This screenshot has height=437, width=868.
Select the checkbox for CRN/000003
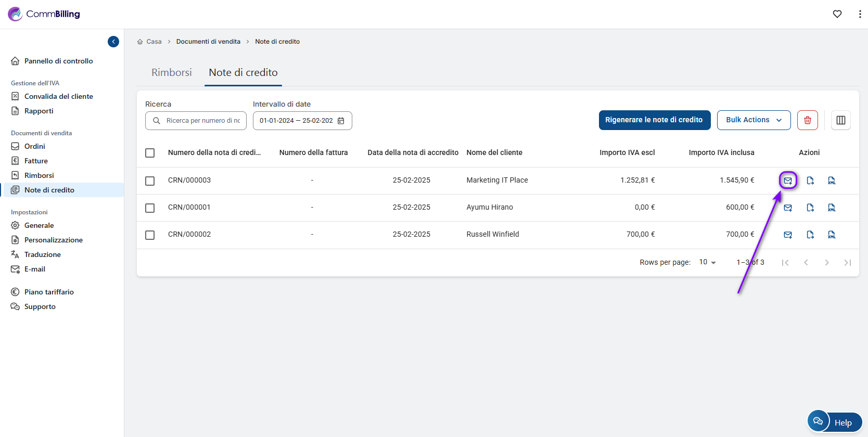pyautogui.click(x=150, y=181)
